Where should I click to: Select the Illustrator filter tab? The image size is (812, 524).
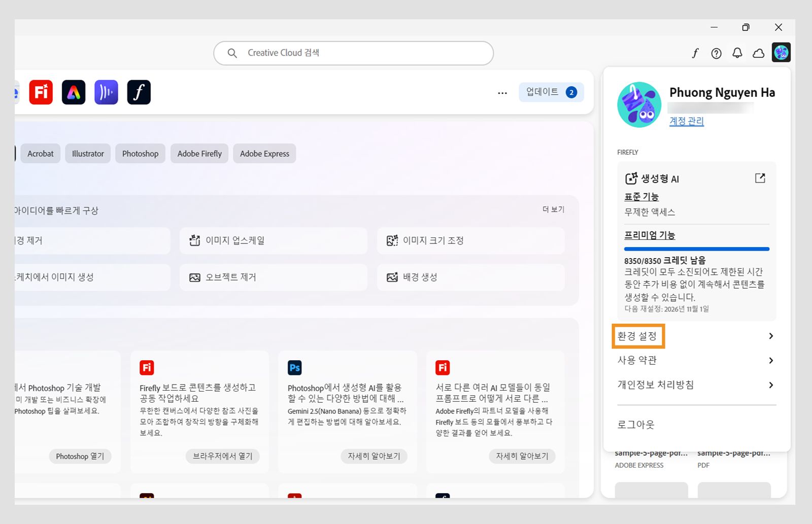88,154
